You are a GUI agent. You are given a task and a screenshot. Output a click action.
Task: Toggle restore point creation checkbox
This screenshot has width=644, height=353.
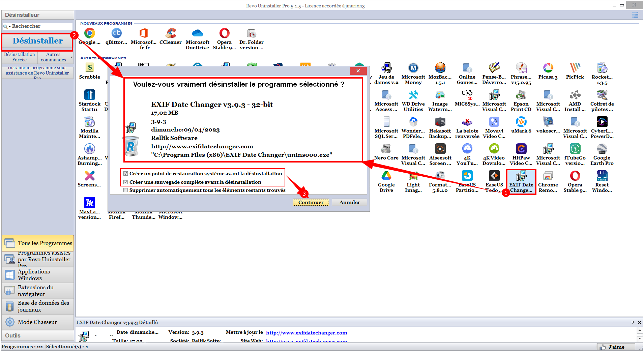coord(126,174)
